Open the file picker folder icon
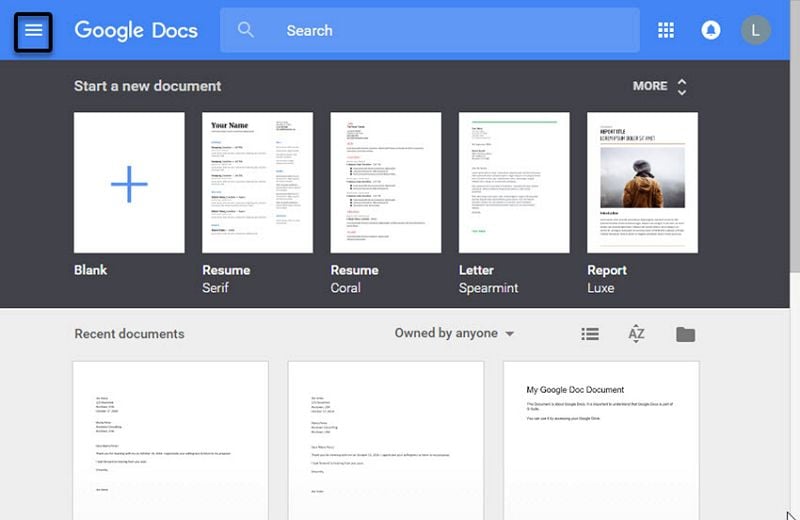This screenshot has width=800, height=520. [x=685, y=334]
